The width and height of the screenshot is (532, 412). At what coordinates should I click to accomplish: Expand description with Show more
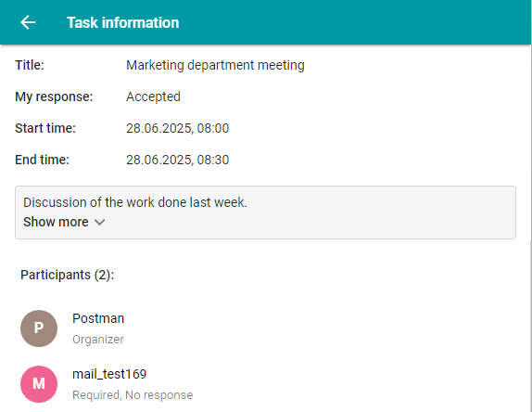coord(64,222)
